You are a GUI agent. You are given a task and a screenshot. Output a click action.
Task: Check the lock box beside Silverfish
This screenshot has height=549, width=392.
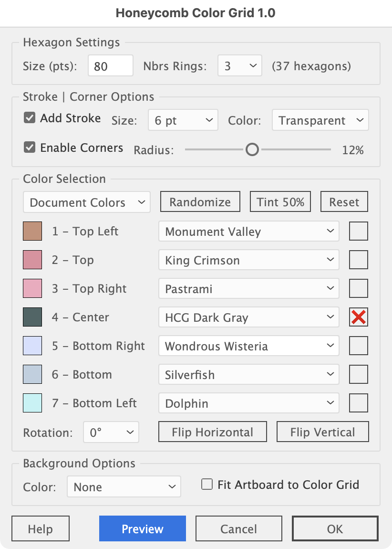(x=359, y=375)
